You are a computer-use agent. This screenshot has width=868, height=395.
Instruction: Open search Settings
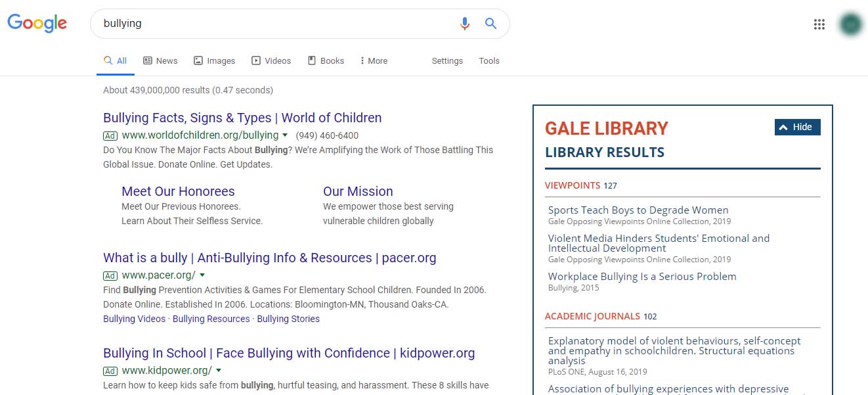447,60
